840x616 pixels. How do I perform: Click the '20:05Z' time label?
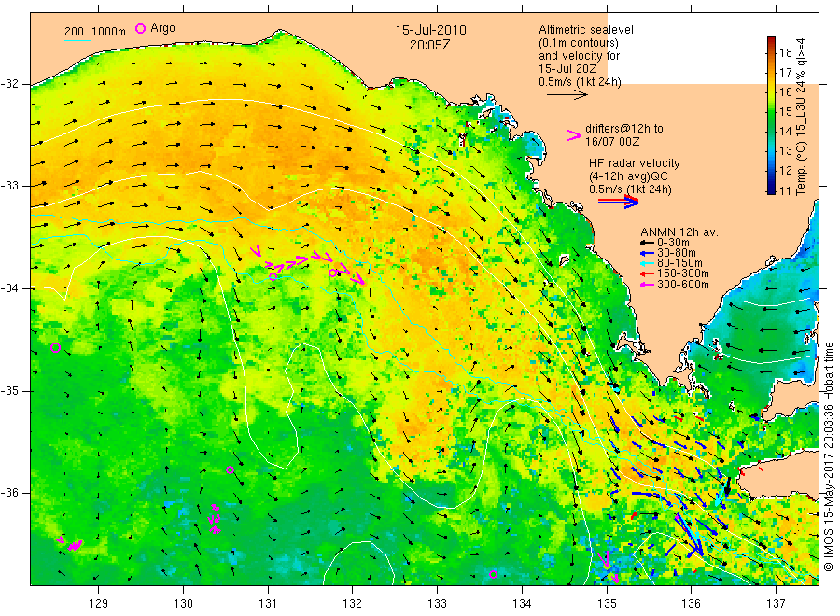[430, 45]
